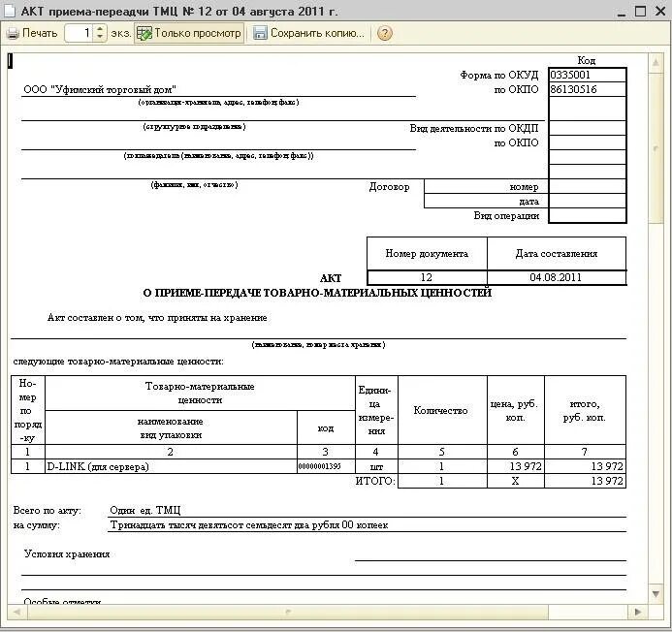This screenshot has height=632, width=672.
Task: Select the D-LINK (для сервера) item cell
Action: coord(171,466)
